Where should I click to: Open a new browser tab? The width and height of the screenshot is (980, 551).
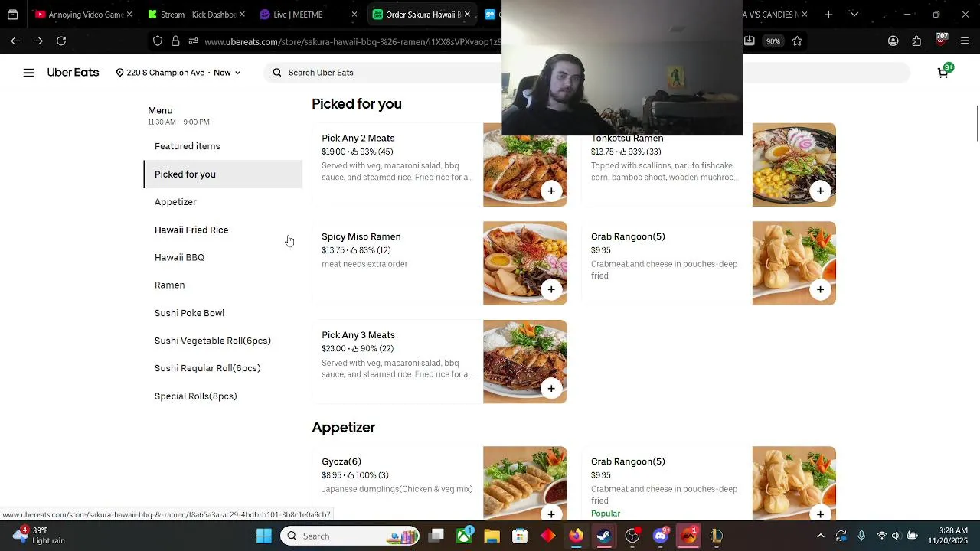pyautogui.click(x=828, y=15)
